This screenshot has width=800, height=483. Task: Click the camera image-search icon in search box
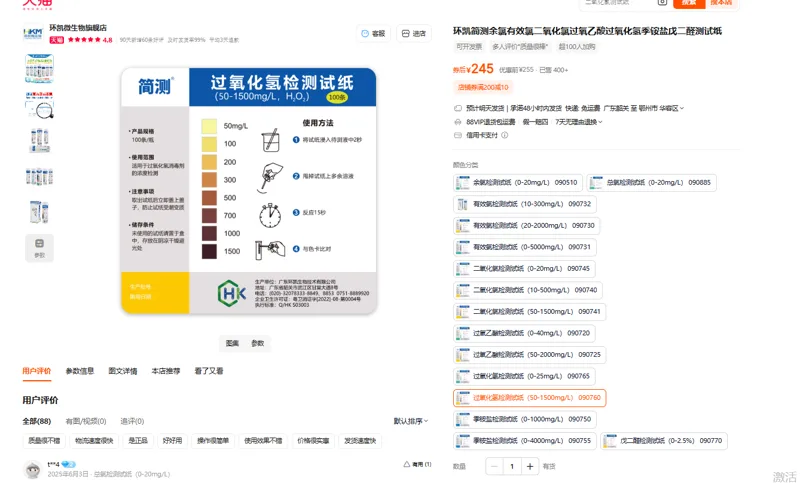[662, 3]
